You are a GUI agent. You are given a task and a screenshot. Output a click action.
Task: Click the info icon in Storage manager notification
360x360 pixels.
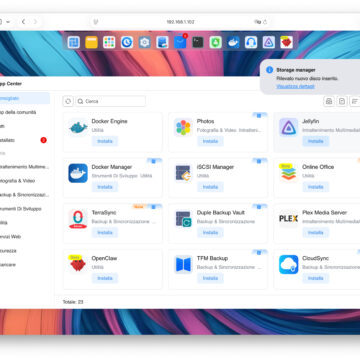tap(270, 70)
